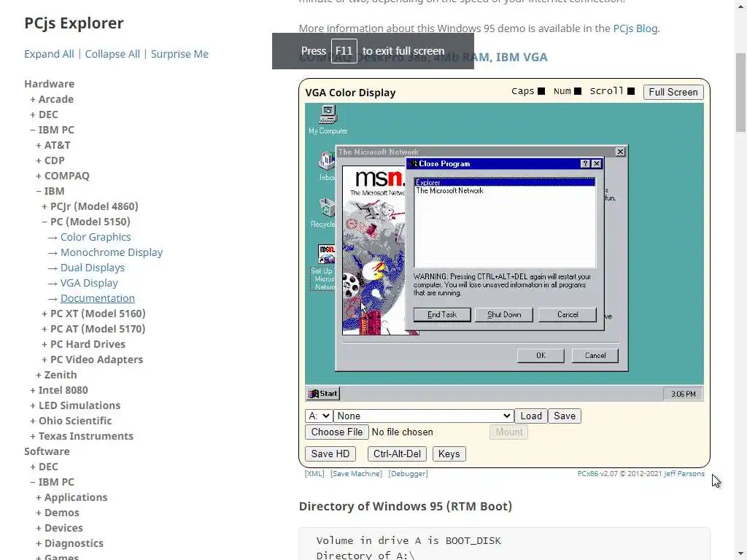Click Surprise Me

(x=179, y=54)
